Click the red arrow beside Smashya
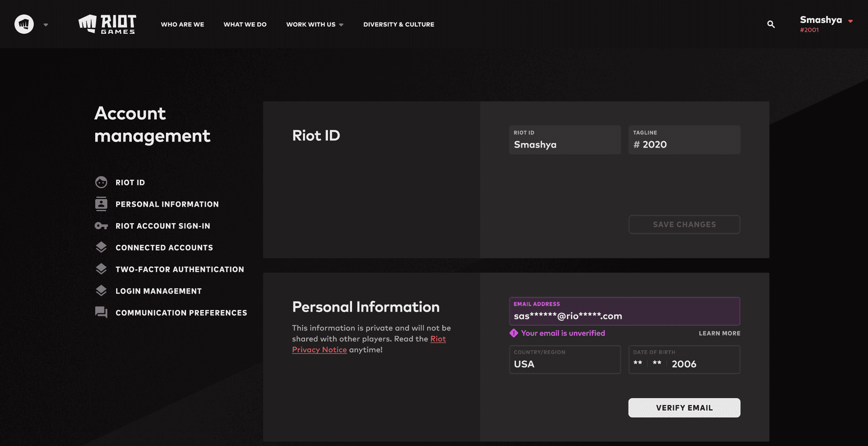 850,21
